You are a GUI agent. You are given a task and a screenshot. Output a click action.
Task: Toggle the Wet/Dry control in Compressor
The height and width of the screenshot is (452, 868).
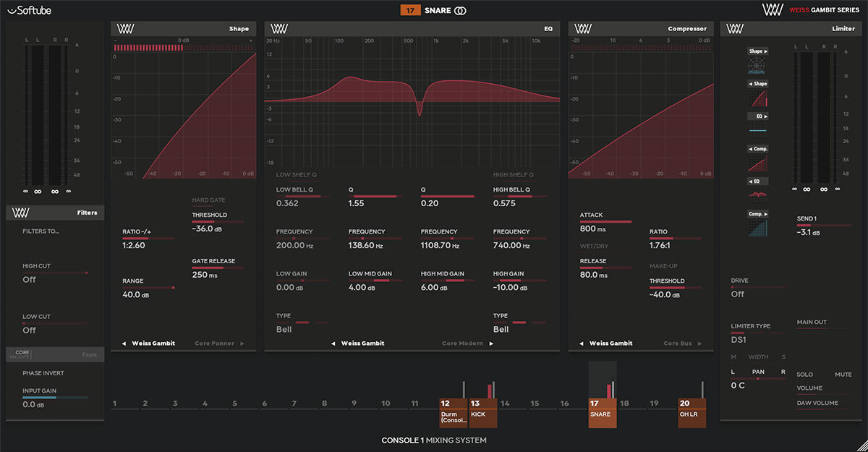[x=592, y=247]
